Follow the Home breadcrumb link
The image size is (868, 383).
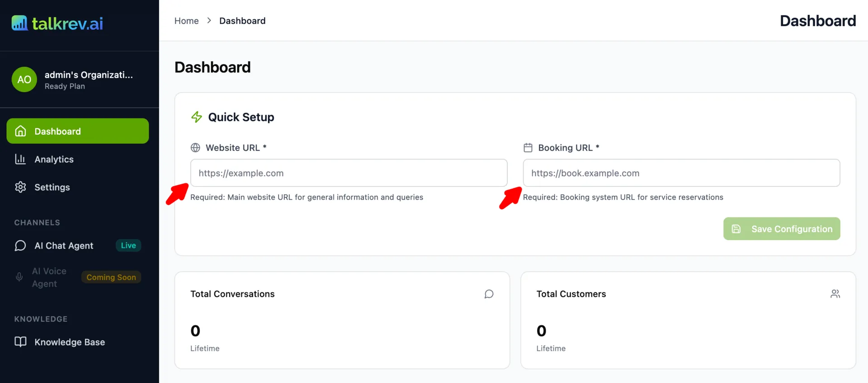186,21
